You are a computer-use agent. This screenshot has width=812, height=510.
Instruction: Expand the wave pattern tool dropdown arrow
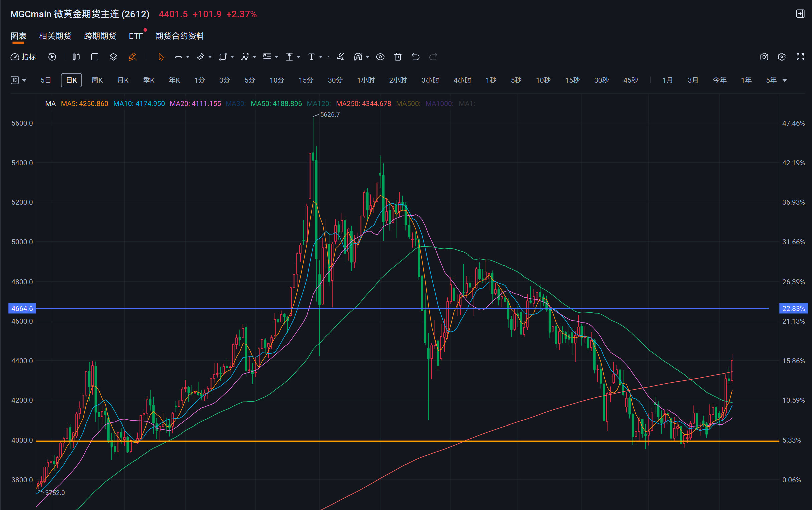pyautogui.click(x=254, y=57)
